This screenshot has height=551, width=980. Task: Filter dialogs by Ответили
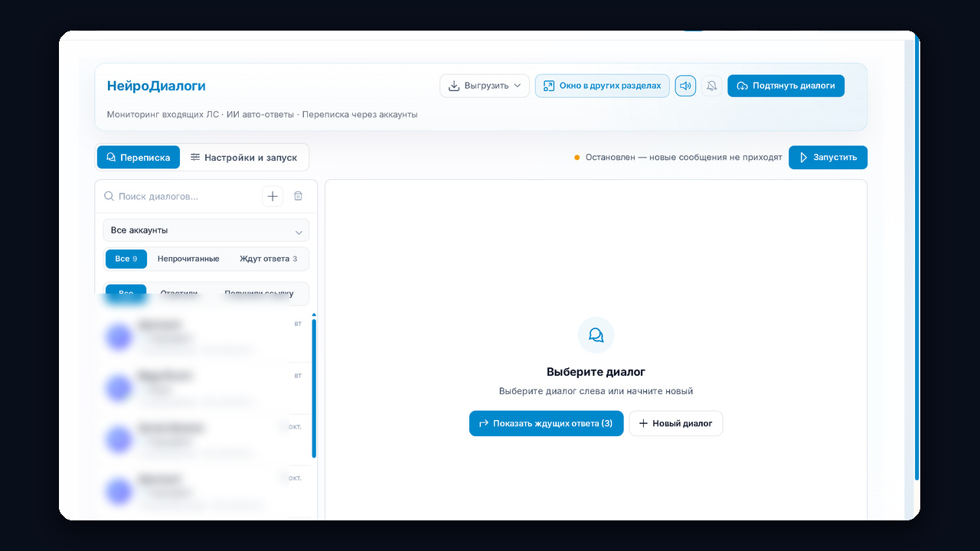click(179, 293)
